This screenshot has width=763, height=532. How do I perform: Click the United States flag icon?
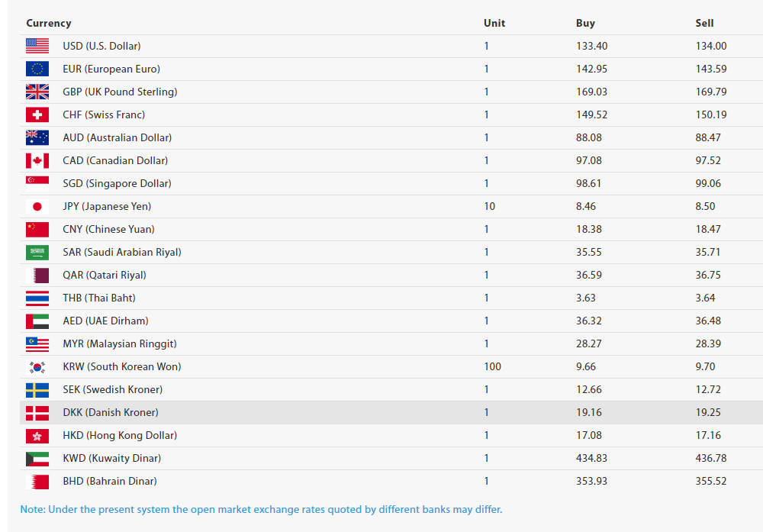click(37, 46)
